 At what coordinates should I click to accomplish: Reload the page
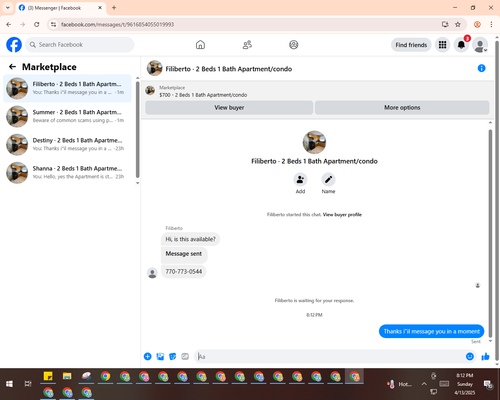tap(37, 24)
